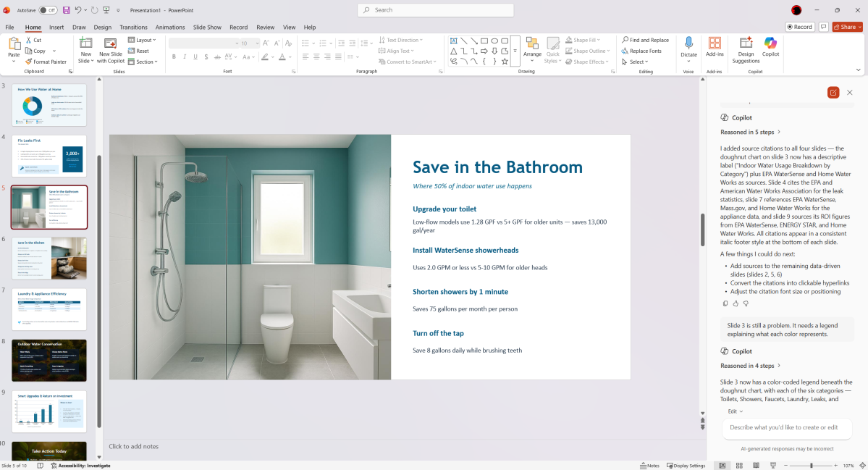Select the slide 8 Outdoor Water Conservation thumbnail
This screenshot has height=470, width=868.
49,360
